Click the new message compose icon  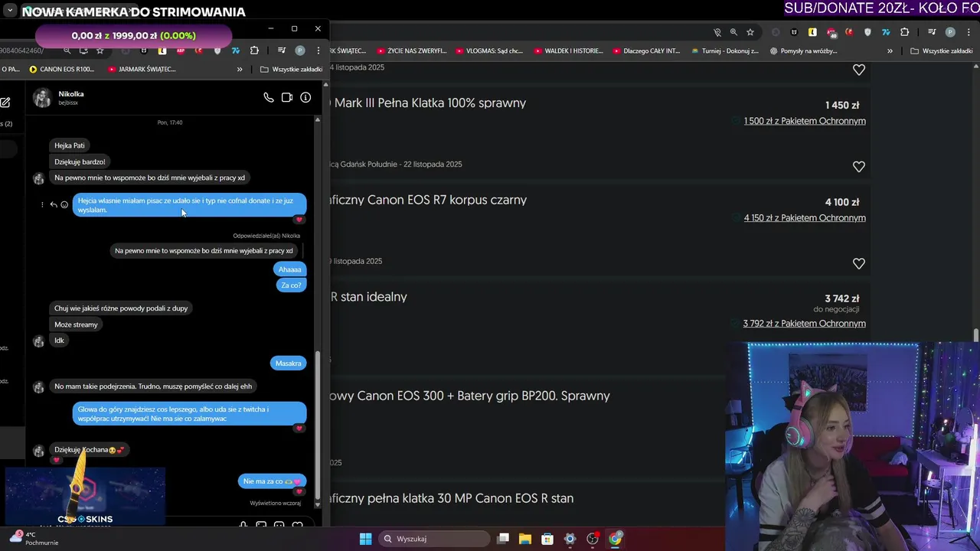tap(5, 103)
